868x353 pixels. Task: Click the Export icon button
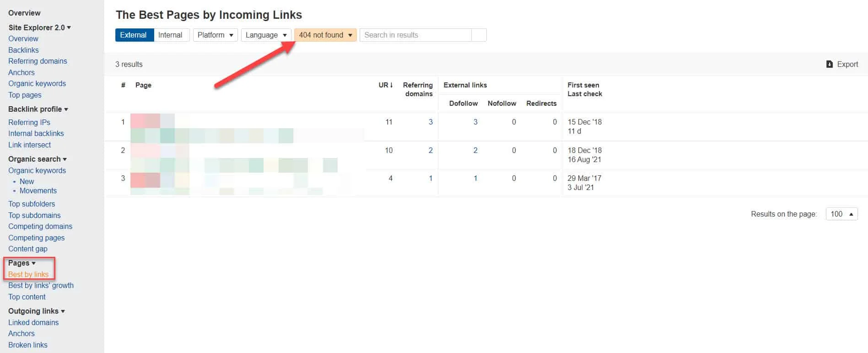(830, 64)
